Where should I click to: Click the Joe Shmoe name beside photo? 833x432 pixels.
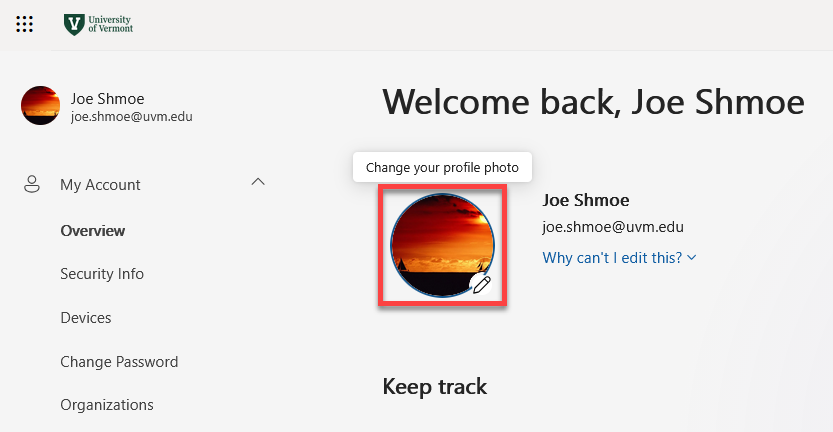(586, 200)
